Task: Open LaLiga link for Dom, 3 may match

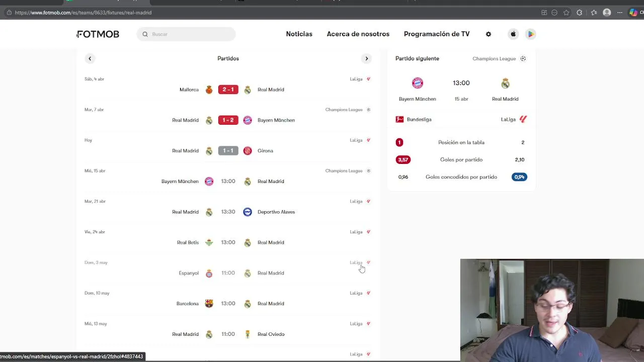Action: coord(360,262)
